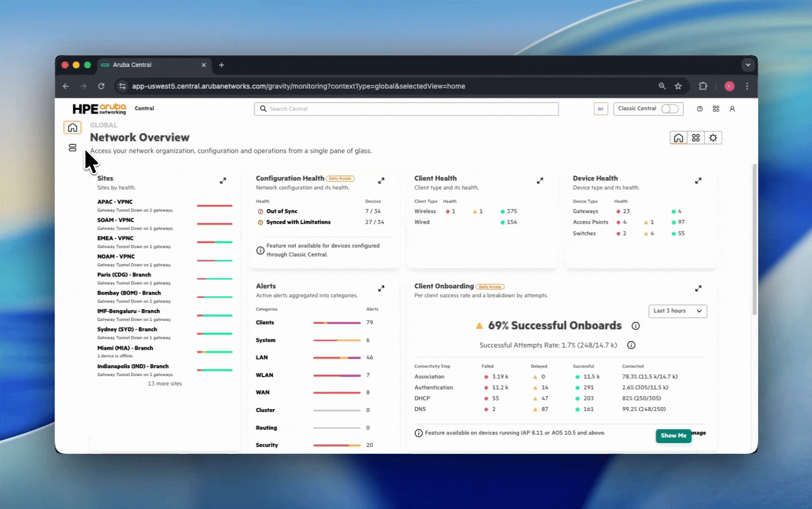Expand the Alerts card
The image size is (812, 509).
click(x=381, y=288)
